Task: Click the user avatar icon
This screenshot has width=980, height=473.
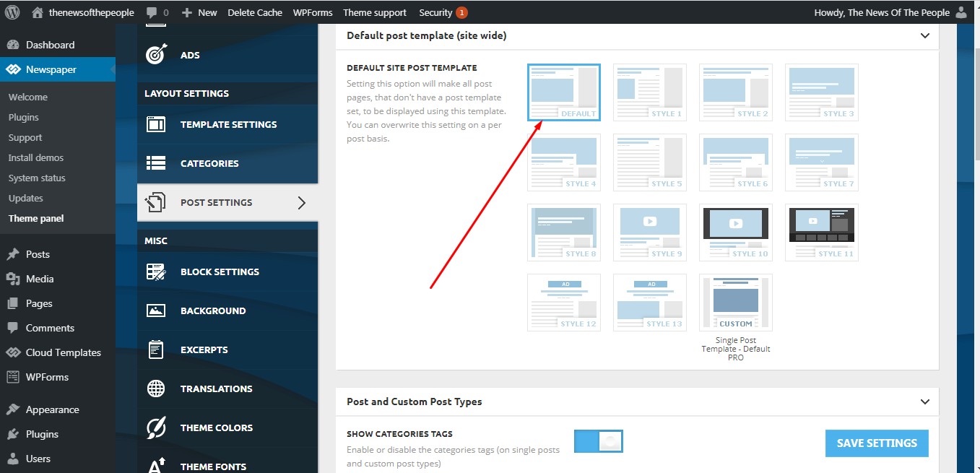Action: pyautogui.click(x=961, y=12)
